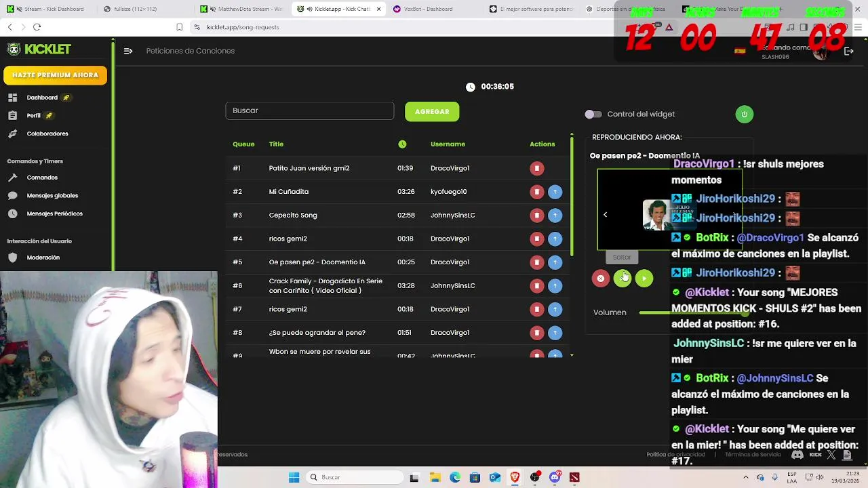Delete song #5 Oe pasen pe2
Image resolution: width=868 pixels, height=488 pixels.
[x=536, y=262]
